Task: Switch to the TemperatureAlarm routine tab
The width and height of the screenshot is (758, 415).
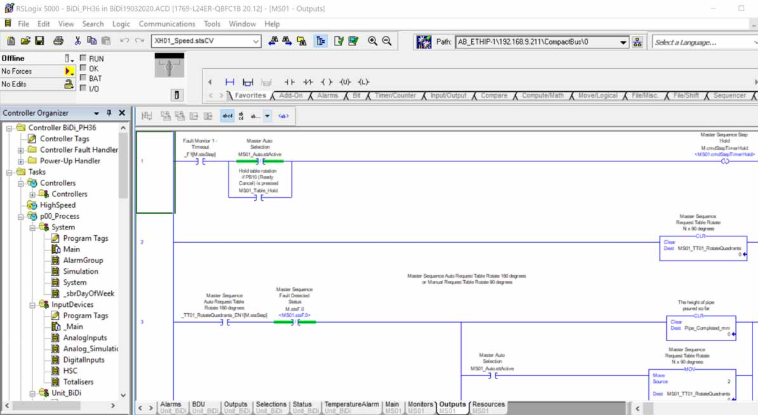Action: coord(351,407)
